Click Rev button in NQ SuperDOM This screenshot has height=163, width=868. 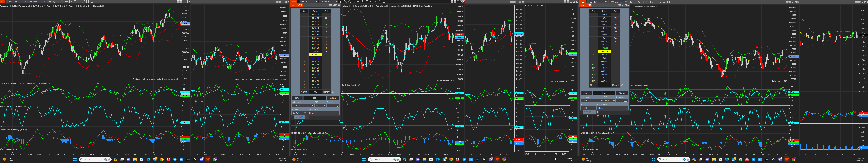[x=297, y=98]
